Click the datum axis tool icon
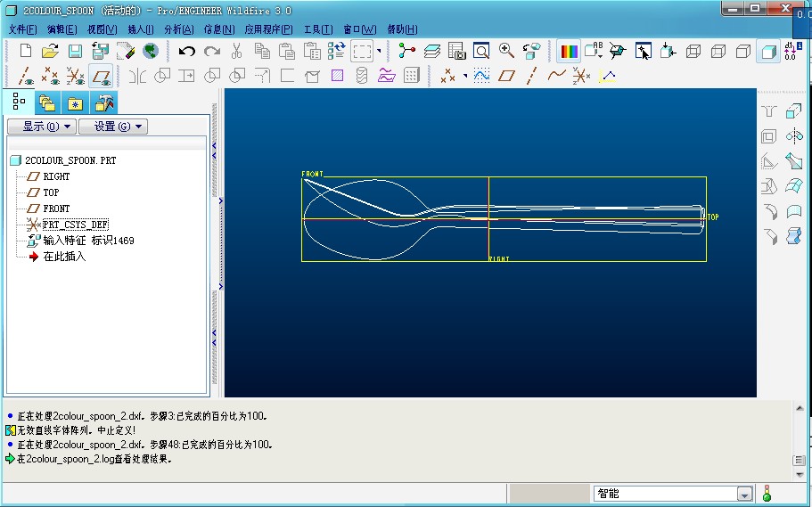This screenshot has height=507, width=812. pyautogui.click(x=532, y=76)
